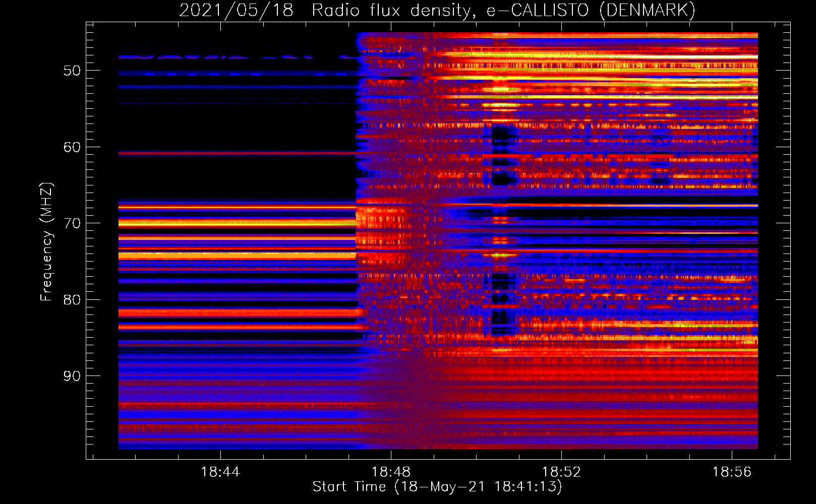Click the date '2021/05/18' in the title
Viewport: 816px width, 504px height.
pos(236,10)
